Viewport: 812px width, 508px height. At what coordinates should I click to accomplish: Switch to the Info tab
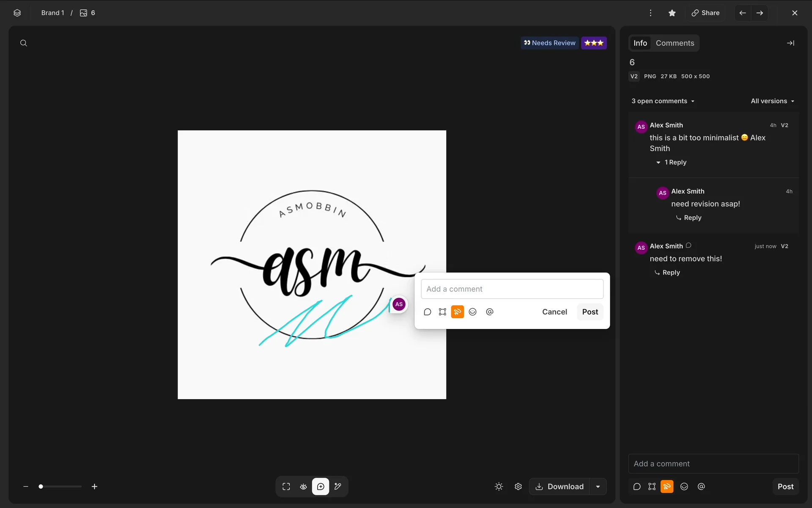[x=640, y=43]
